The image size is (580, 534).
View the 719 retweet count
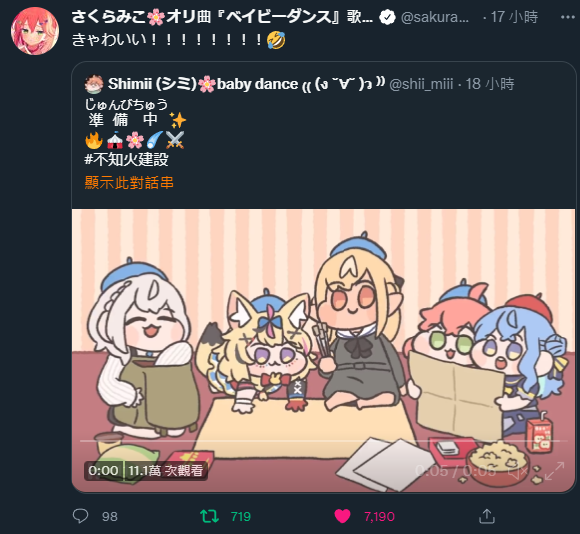pos(241,516)
